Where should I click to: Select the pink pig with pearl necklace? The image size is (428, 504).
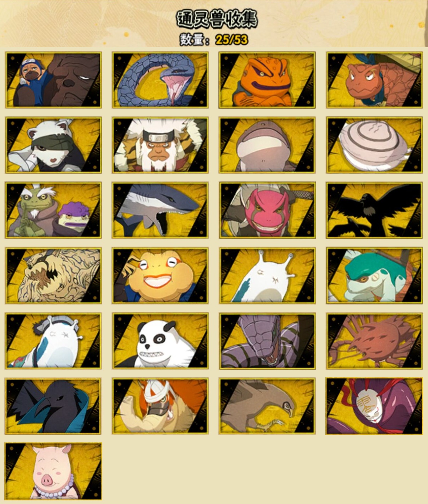tap(53, 471)
